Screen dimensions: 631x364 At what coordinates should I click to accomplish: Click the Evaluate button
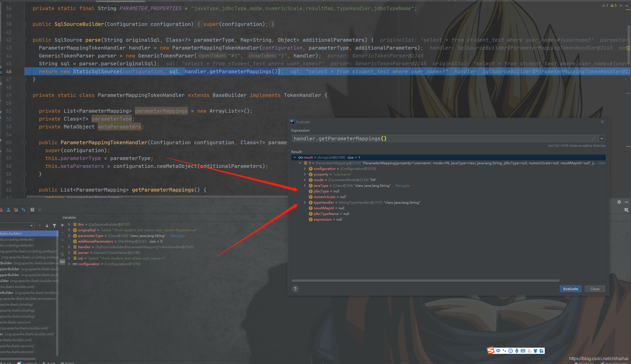[x=570, y=289]
